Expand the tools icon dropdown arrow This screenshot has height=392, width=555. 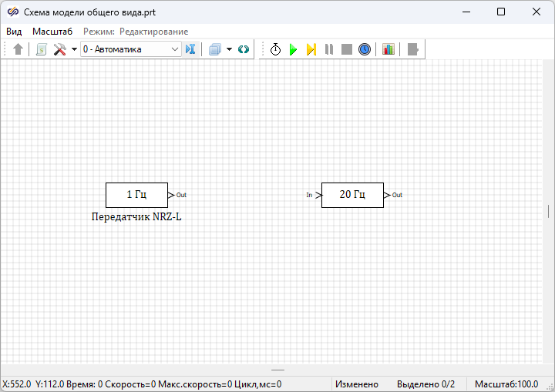pos(74,49)
